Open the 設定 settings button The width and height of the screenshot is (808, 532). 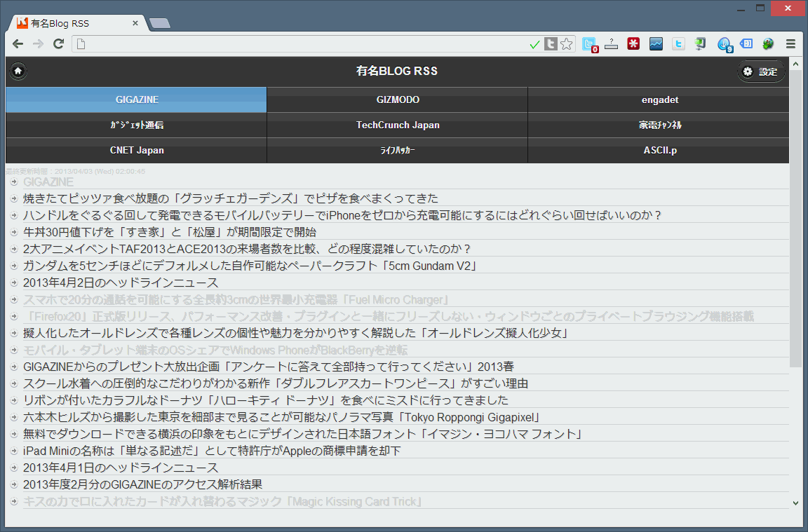pyautogui.click(x=761, y=71)
